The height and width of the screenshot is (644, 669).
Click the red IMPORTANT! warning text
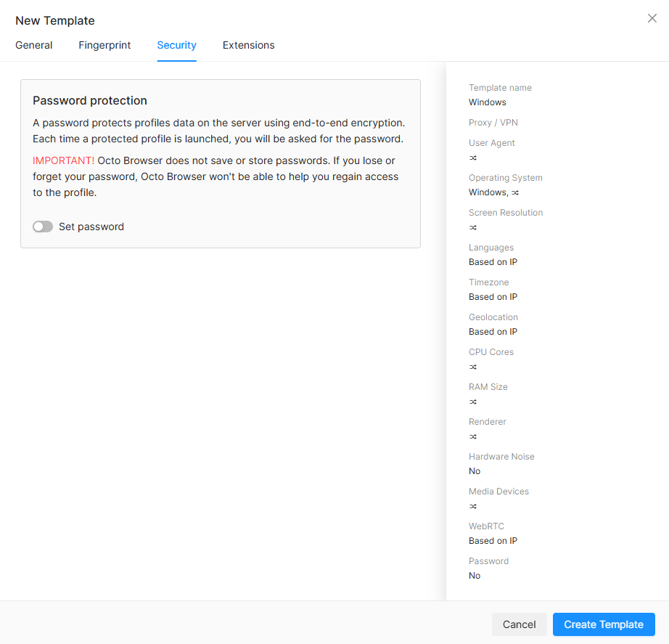pyautogui.click(x=64, y=160)
